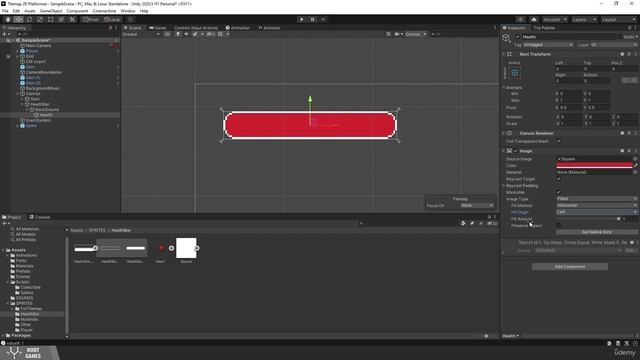
Task: Open the Layers dropdown in top toolbar
Action: [x=584, y=20]
